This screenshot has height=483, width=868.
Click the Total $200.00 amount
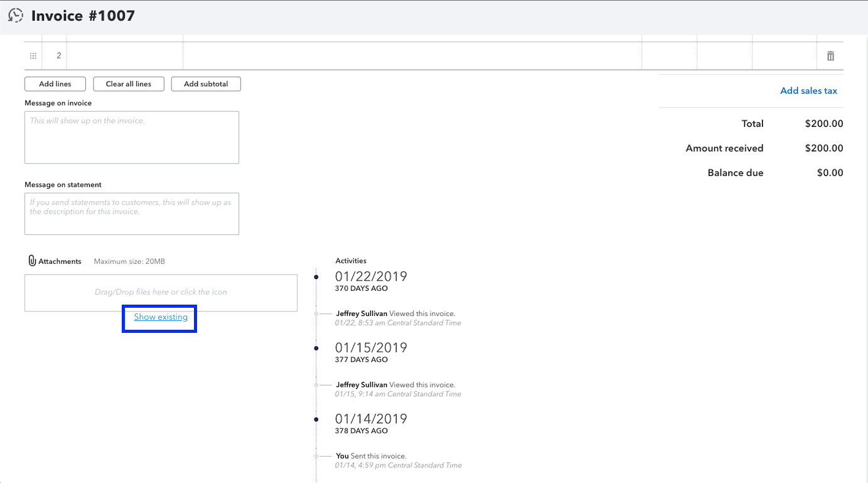824,124
